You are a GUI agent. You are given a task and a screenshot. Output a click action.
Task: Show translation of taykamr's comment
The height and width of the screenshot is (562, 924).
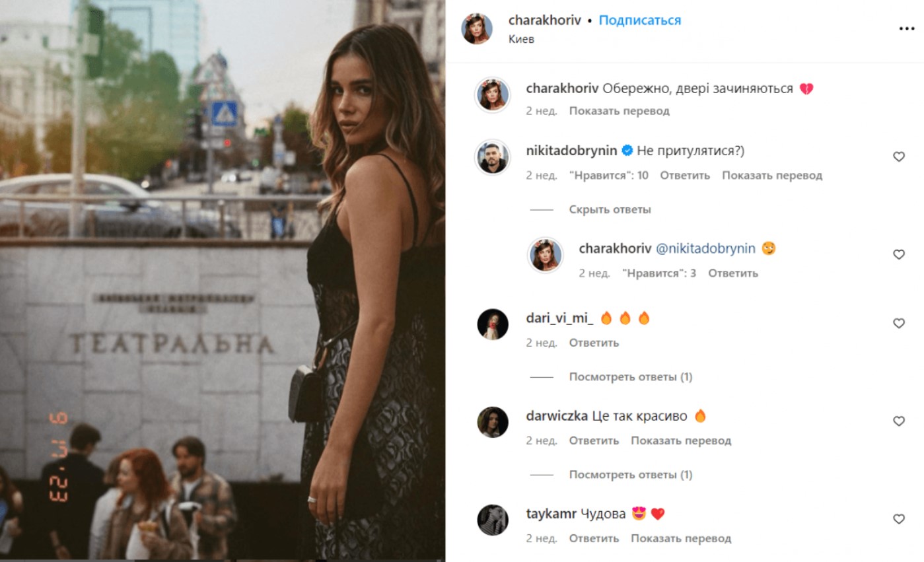(x=680, y=539)
